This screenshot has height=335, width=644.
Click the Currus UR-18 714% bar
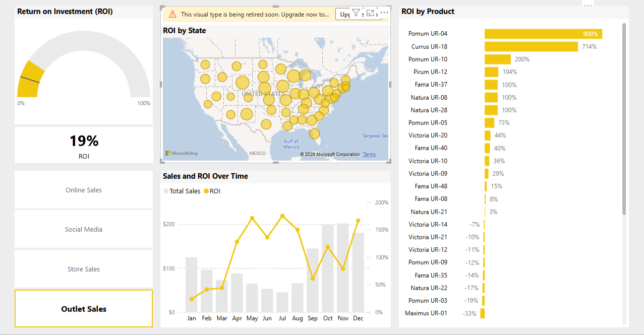click(x=531, y=46)
